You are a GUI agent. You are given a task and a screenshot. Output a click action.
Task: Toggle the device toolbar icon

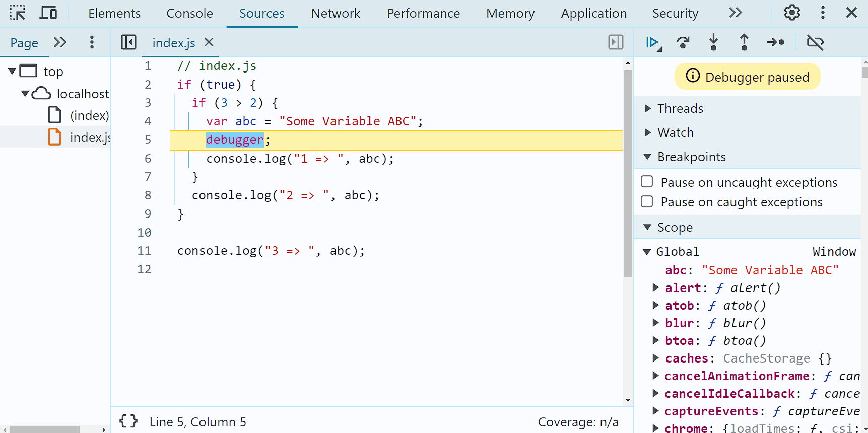[x=48, y=13]
